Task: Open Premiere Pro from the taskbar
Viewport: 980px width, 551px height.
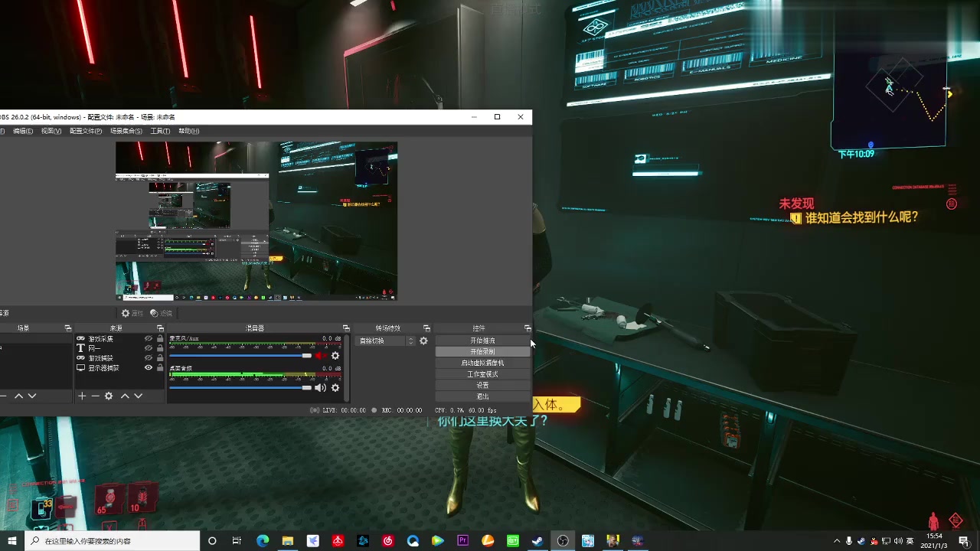Action: 463,541
